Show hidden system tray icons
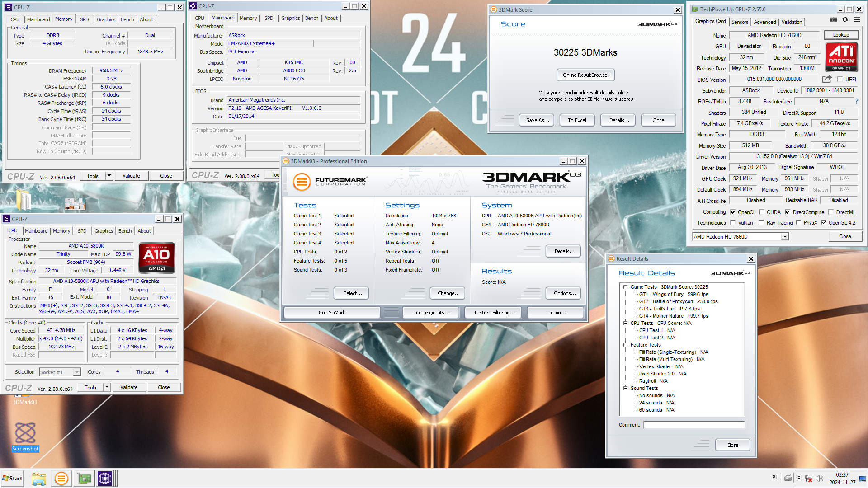Image resolution: width=868 pixels, height=488 pixels. [799, 478]
